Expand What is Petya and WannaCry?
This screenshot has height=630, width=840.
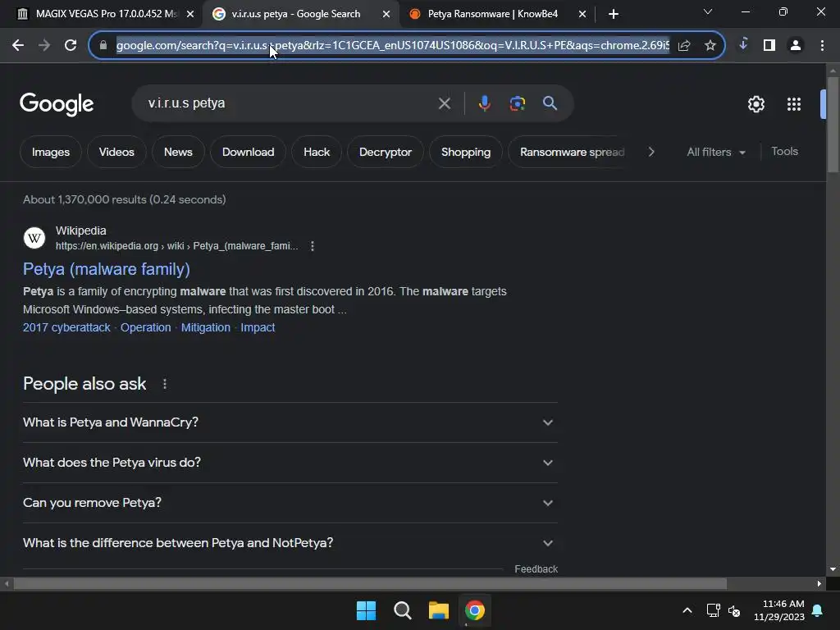(290, 422)
